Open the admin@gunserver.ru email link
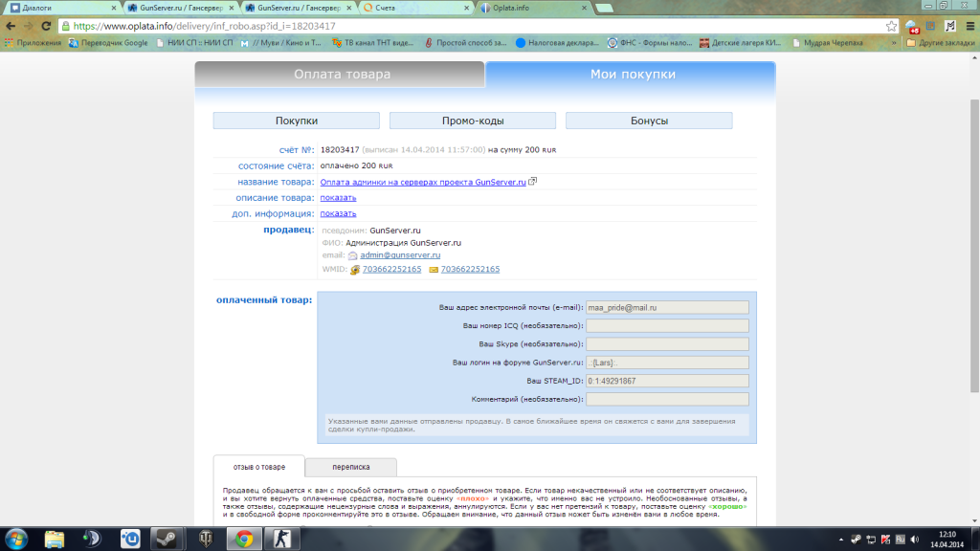 (x=399, y=255)
